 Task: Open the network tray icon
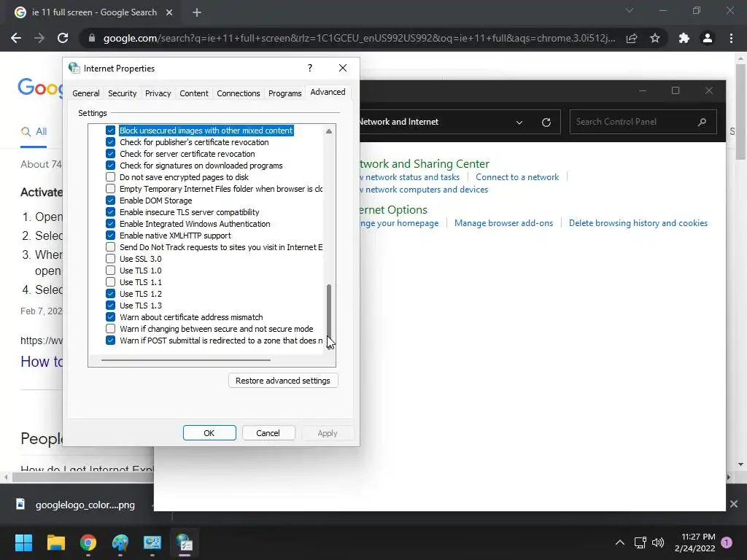click(640, 542)
